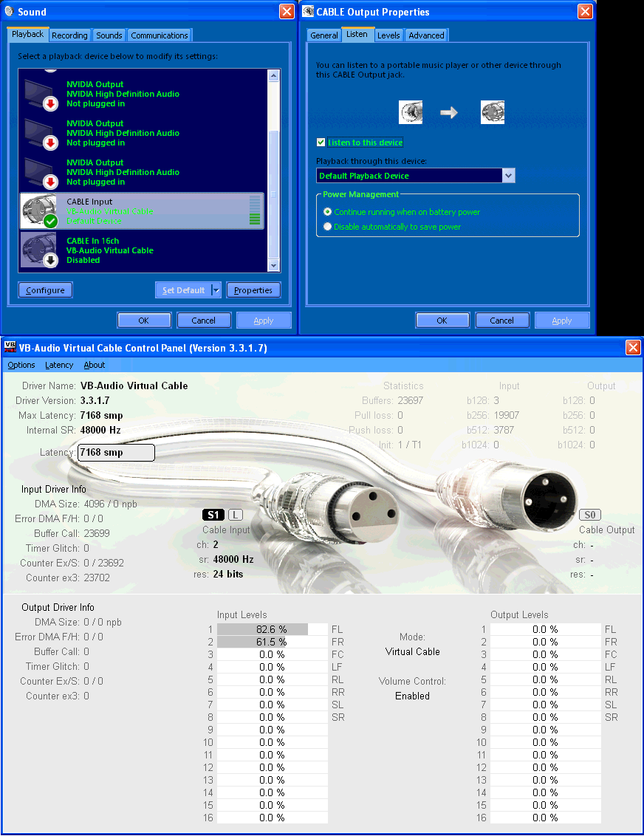Click the Properties button in Sound window

click(x=253, y=290)
